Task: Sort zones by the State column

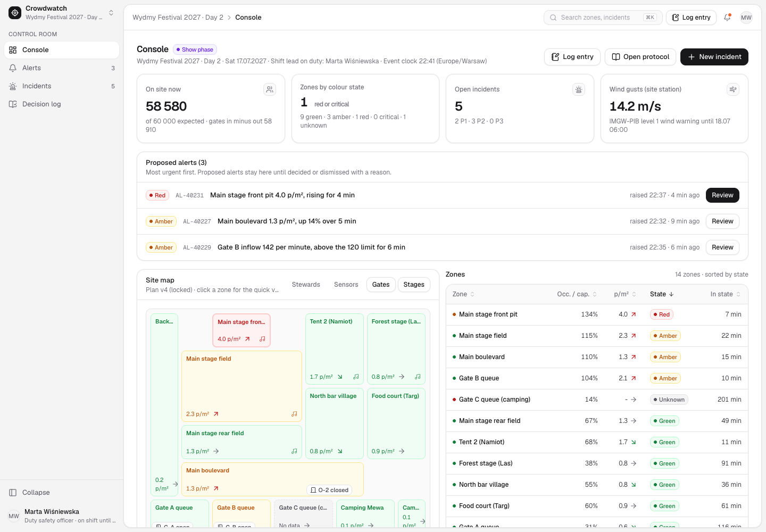Action: coord(662,294)
